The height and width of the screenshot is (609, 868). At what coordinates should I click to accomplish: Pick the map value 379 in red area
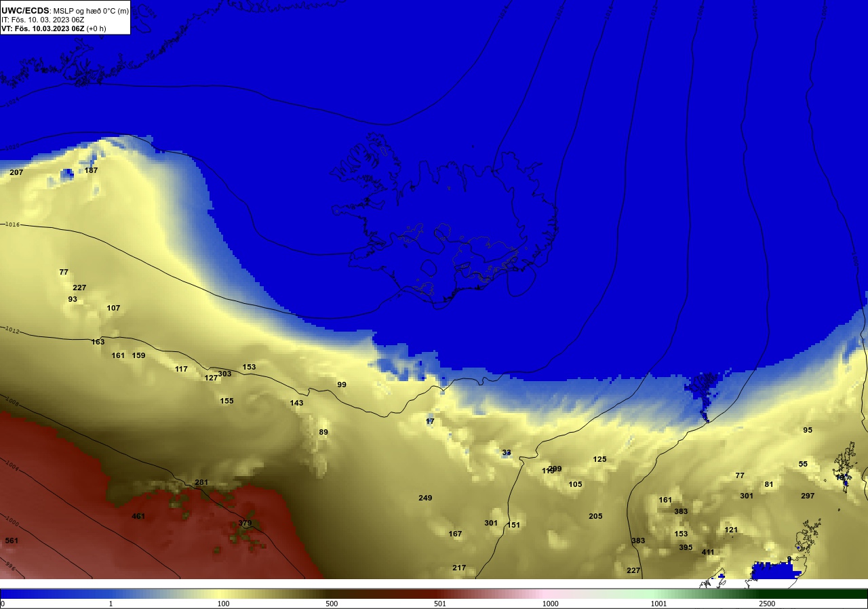[x=245, y=523]
